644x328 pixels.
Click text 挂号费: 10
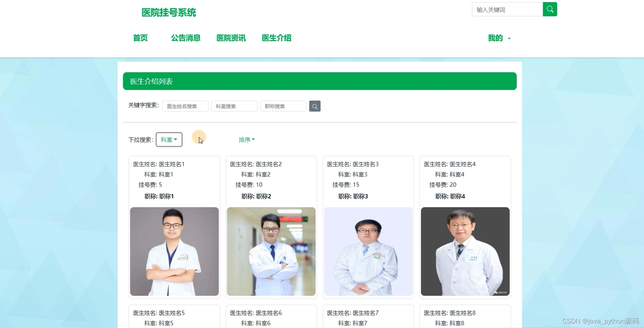249,185
